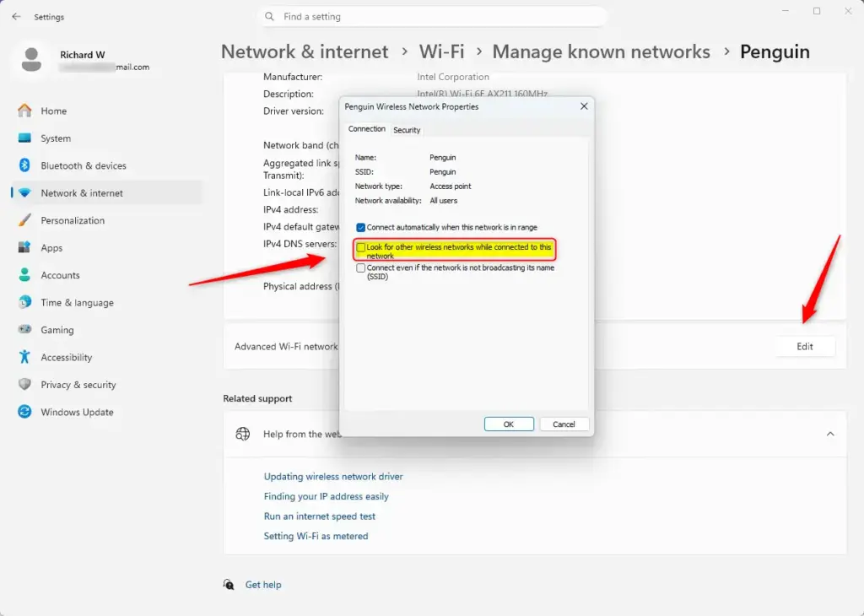Viewport: 864px width, 616px height.
Task: Click OK in the properties dialog
Action: point(509,424)
